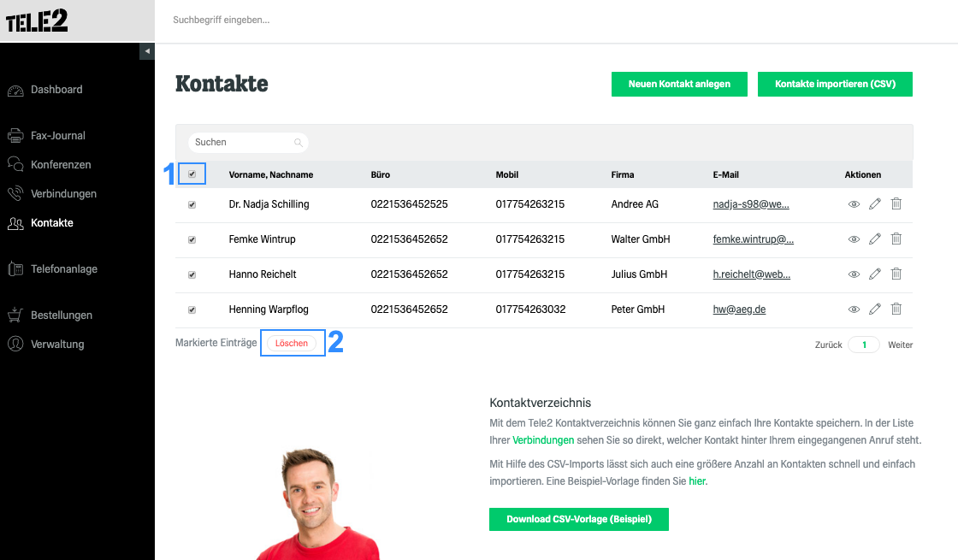Click the Mobil column header
This screenshot has height=560, width=958.
coord(506,174)
